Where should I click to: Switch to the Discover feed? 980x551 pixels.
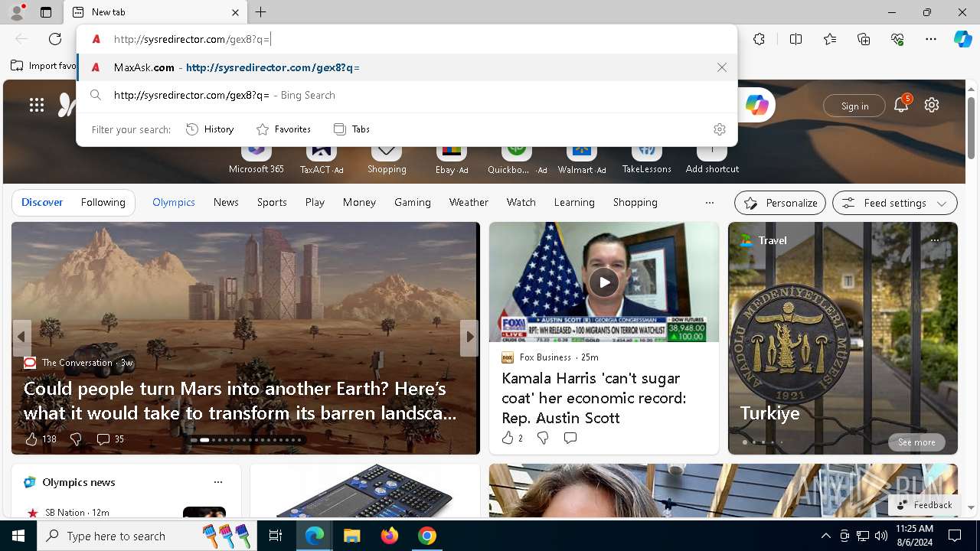42,202
